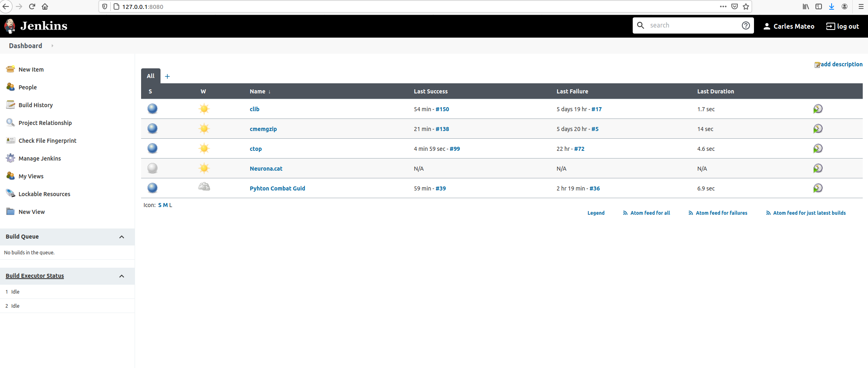868x368 pixels.
Task: Click the Check File Fingerprint icon
Action: (11, 140)
